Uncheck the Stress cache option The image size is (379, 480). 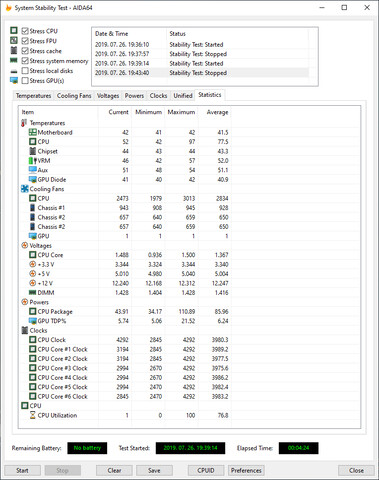(x=25, y=51)
